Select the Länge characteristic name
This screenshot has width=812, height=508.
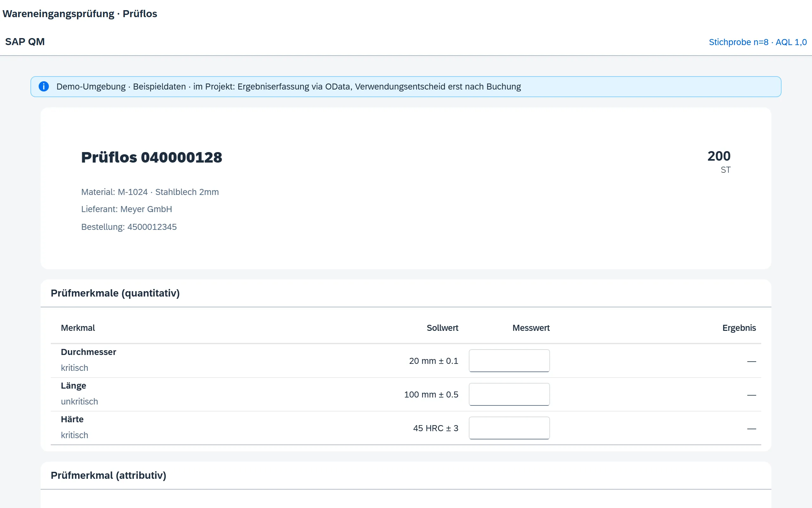click(x=74, y=385)
